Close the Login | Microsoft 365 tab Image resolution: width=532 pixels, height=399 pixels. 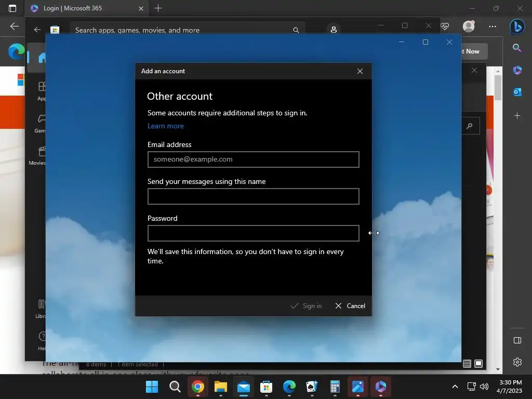click(141, 8)
